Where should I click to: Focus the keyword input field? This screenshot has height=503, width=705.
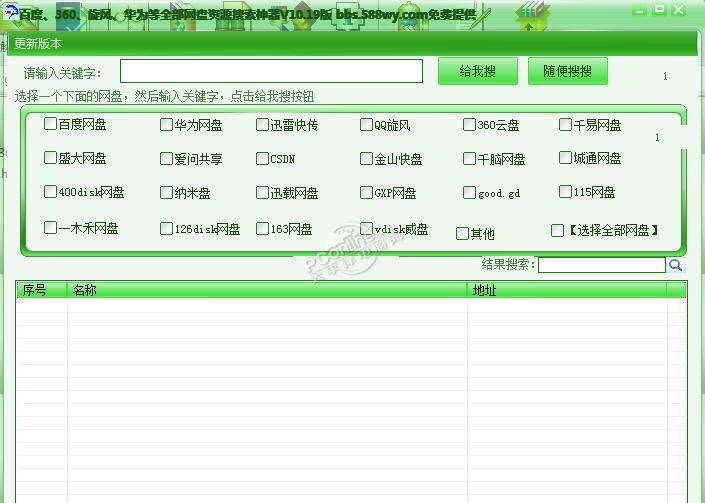point(272,71)
